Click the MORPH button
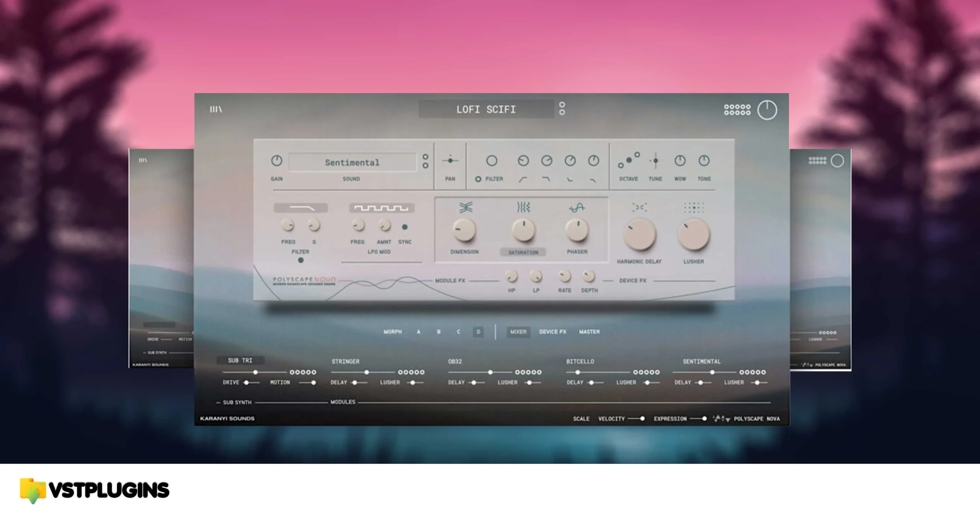 click(393, 332)
